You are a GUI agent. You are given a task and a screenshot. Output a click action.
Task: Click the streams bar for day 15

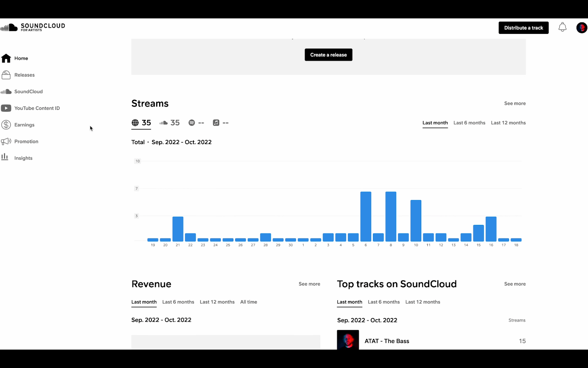pos(478,233)
